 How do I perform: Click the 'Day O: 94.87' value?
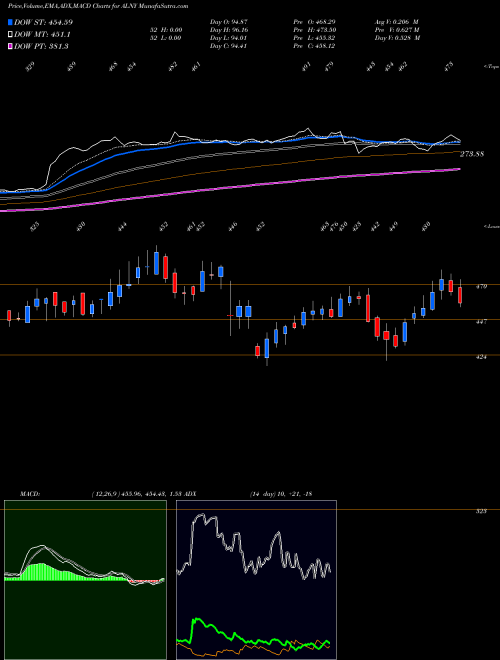[228, 22]
